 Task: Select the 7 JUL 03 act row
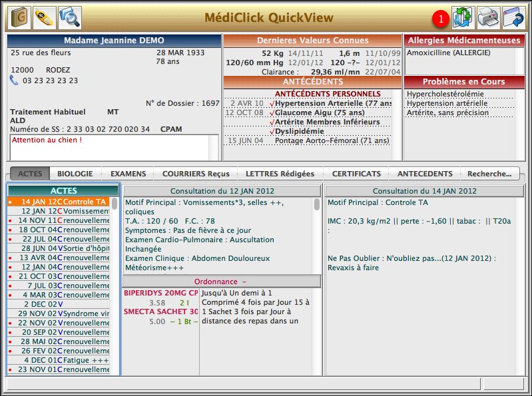[x=59, y=286]
